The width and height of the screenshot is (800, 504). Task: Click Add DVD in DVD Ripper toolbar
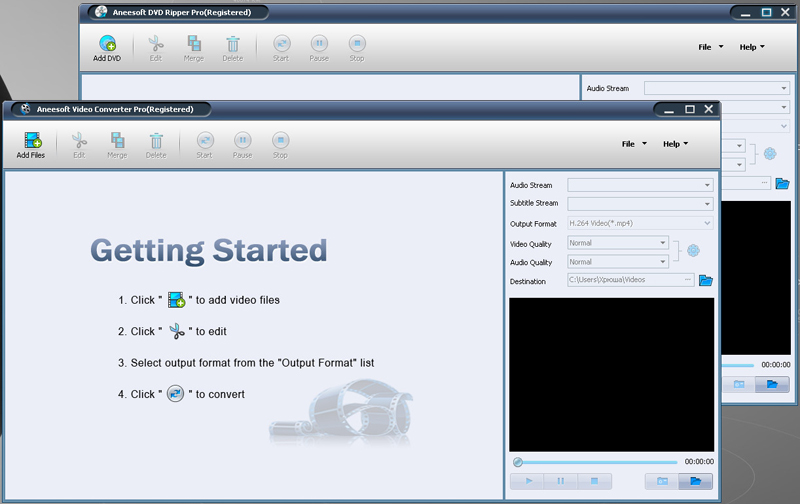[107, 48]
